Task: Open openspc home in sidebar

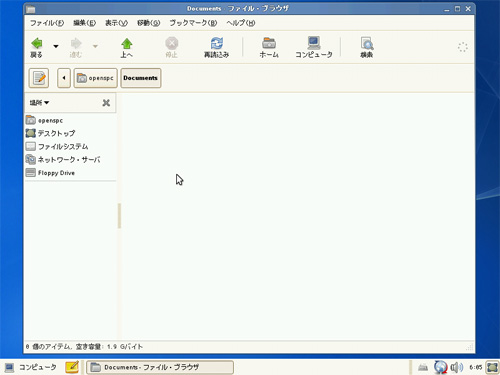Action: point(70,120)
